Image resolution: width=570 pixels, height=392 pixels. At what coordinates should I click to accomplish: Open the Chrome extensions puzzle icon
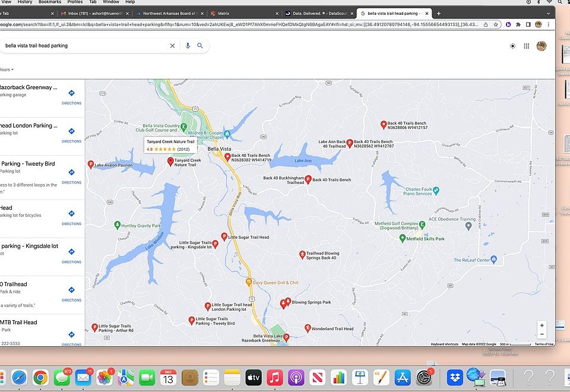tap(518, 24)
